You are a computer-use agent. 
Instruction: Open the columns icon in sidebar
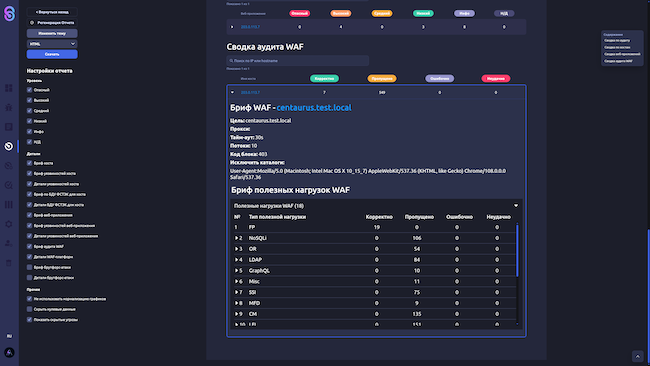coord(9,205)
